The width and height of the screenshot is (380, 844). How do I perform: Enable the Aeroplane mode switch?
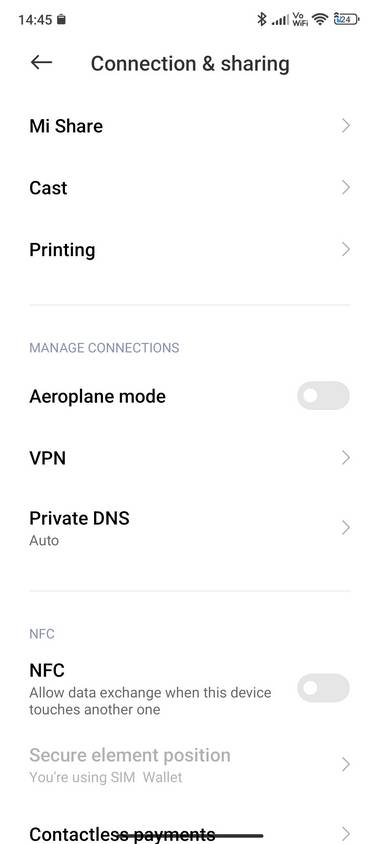(x=323, y=396)
